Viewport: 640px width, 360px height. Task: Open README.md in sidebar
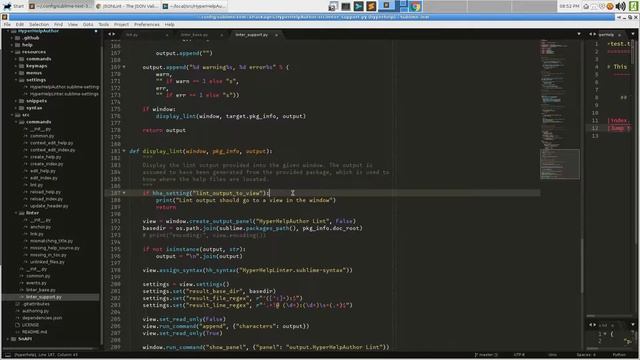click(34, 332)
